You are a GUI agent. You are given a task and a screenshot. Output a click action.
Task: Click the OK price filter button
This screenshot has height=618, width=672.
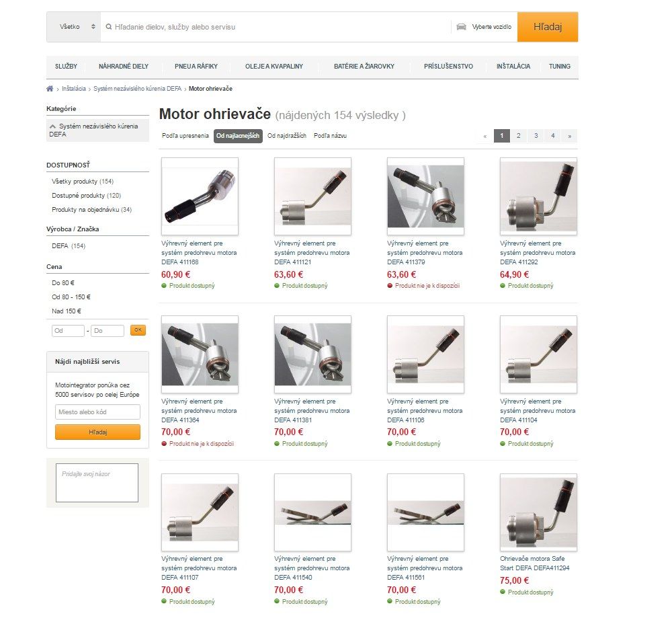[x=138, y=330]
